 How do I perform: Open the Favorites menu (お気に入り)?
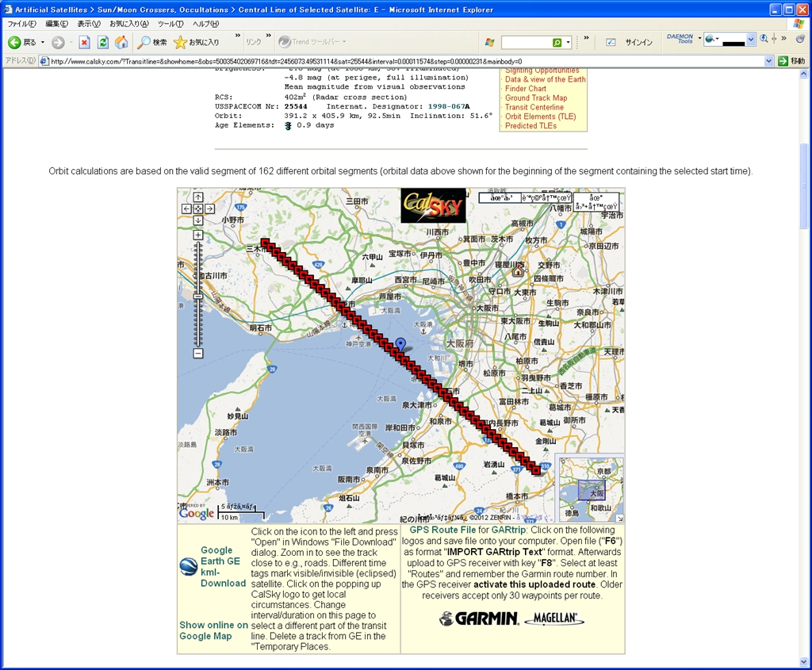tap(129, 24)
